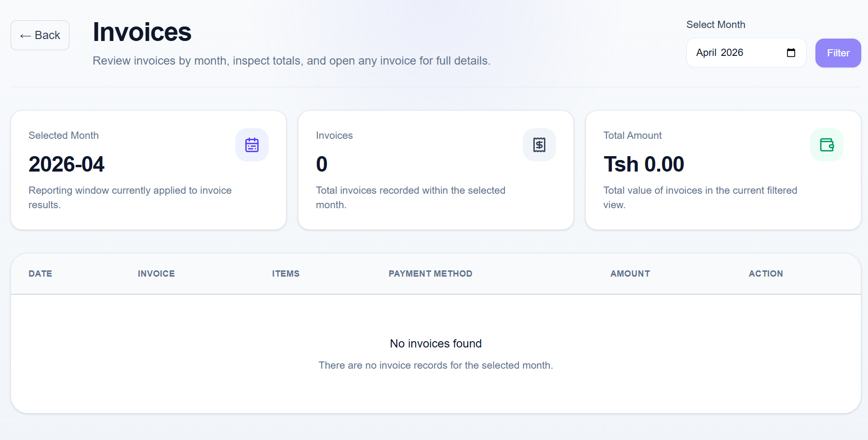Viewport: 868px width, 440px height.
Task: Click the Select Month label
Action: coord(716,25)
